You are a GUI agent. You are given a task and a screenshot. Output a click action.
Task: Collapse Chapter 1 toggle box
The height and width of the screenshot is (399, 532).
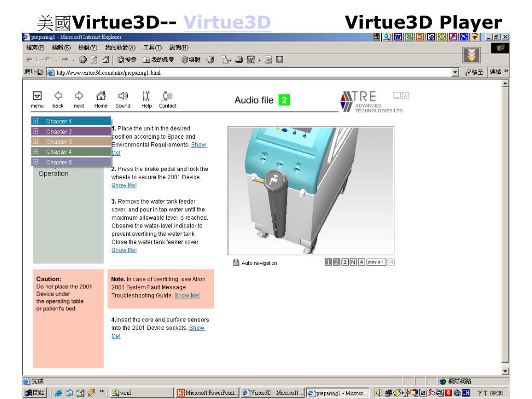35,121
